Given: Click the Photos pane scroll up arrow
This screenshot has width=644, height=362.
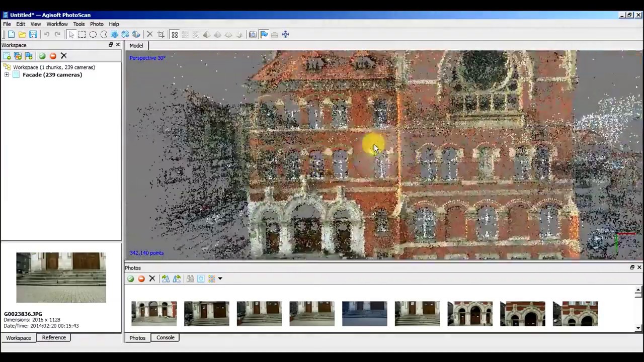Looking at the screenshot, I should [638, 291].
